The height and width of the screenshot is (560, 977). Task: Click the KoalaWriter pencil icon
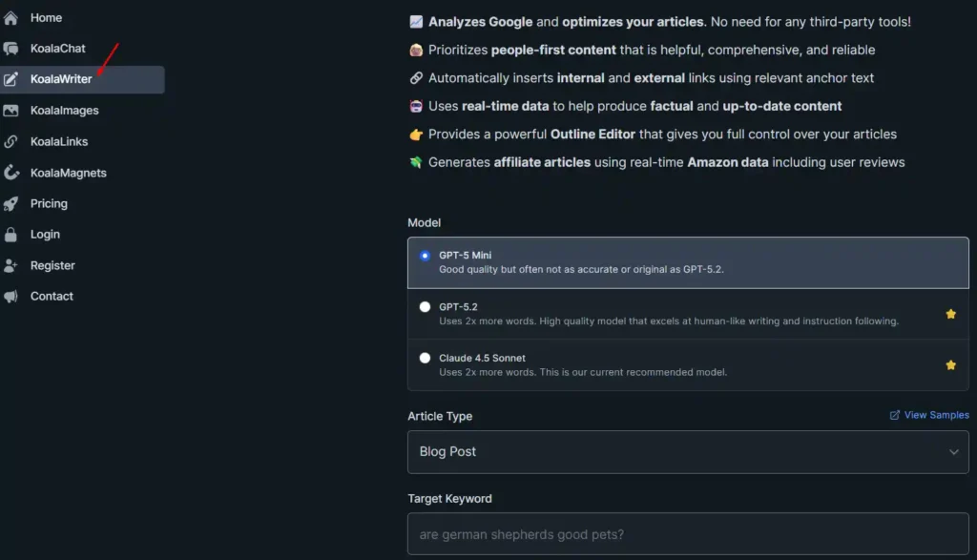click(x=13, y=79)
